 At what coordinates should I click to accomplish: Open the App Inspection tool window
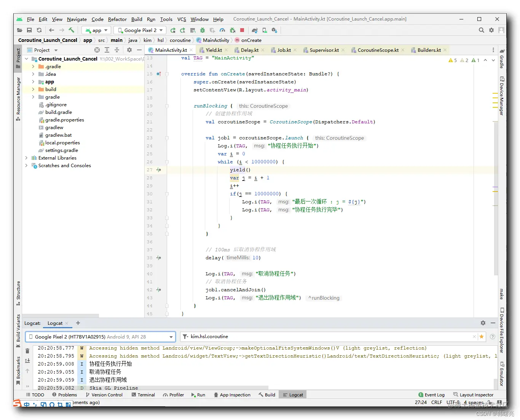232,395
